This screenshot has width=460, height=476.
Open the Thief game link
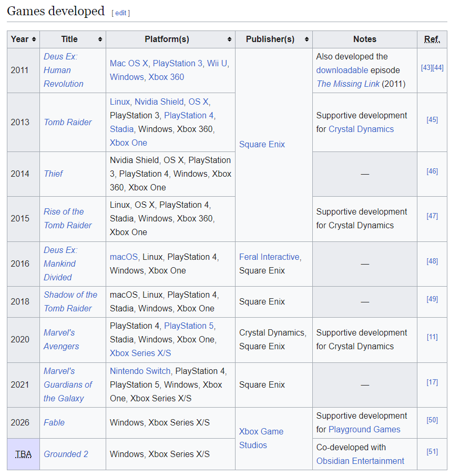pyautogui.click(x=54, y=174)
